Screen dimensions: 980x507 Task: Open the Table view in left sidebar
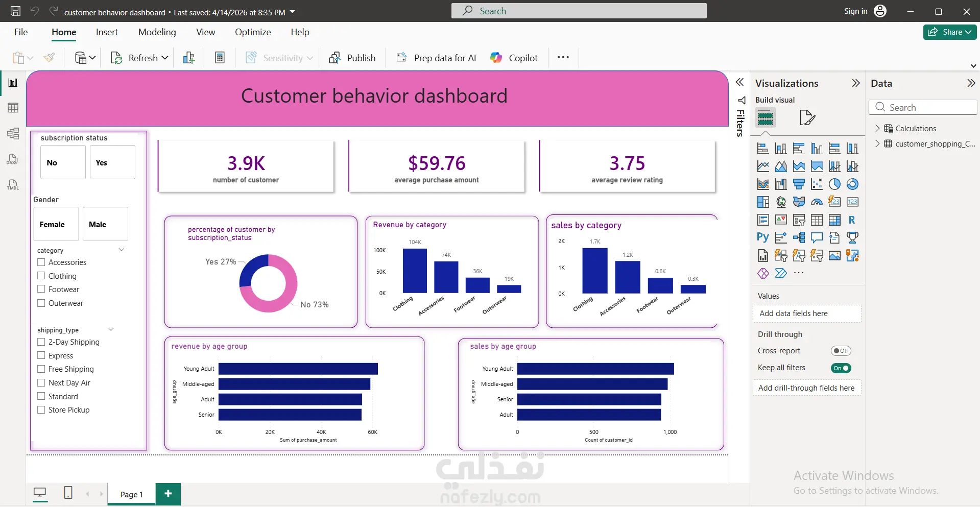point(13,108)
